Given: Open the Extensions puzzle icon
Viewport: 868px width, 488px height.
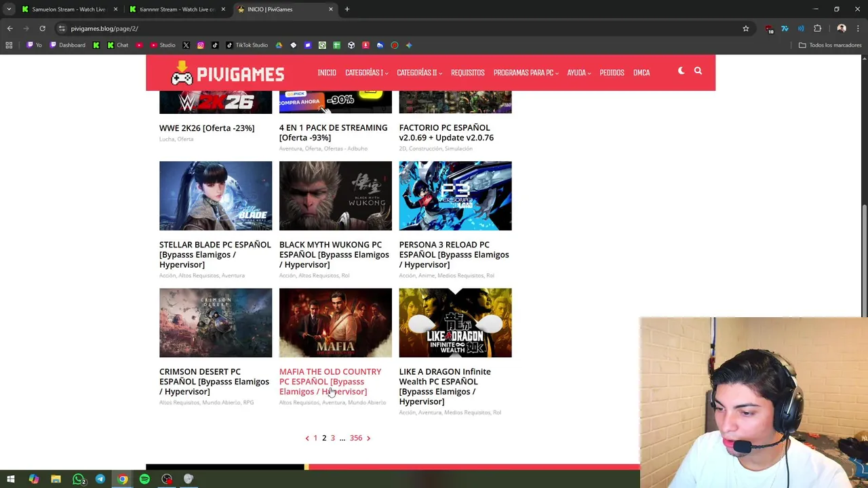Looking at the screenshot, I should [x=817, y=28].
